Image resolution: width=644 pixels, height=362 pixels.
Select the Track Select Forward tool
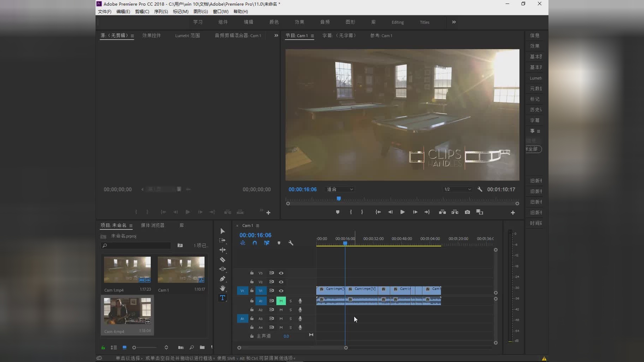pyautogui.click(x=223, y=240)
